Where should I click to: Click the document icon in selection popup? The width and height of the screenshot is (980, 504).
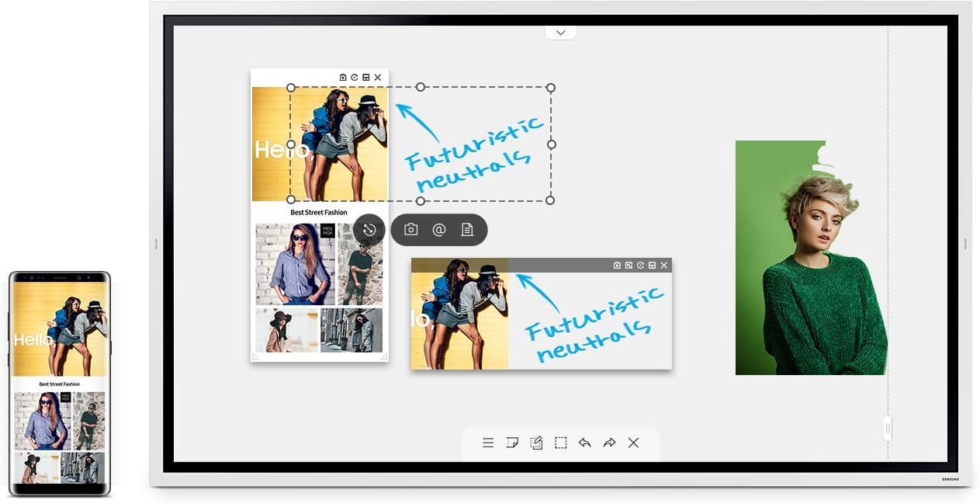pyautogui.click(x=467, y=230)
